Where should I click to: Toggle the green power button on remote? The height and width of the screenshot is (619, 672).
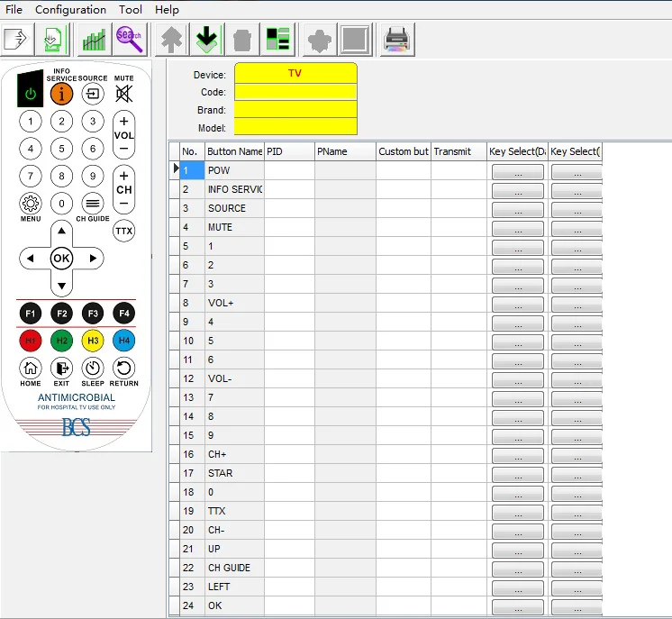click(x=31, y=89)
